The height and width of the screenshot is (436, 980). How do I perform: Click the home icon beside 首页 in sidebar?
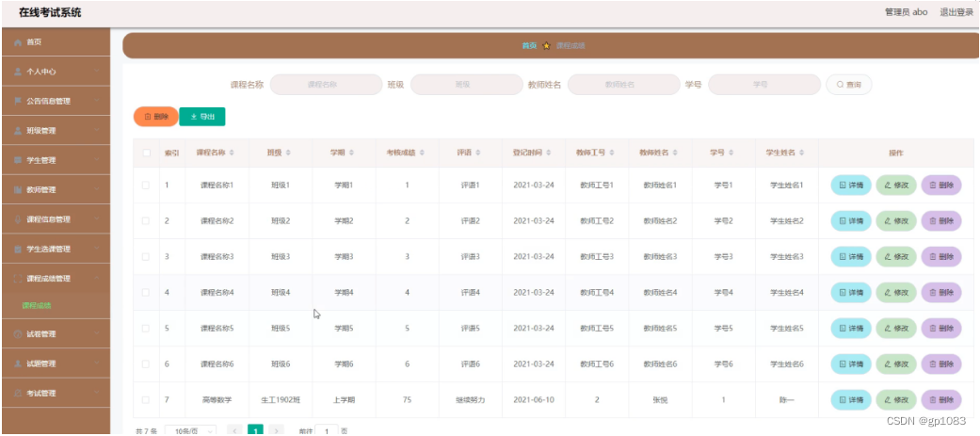coord(18,42)
